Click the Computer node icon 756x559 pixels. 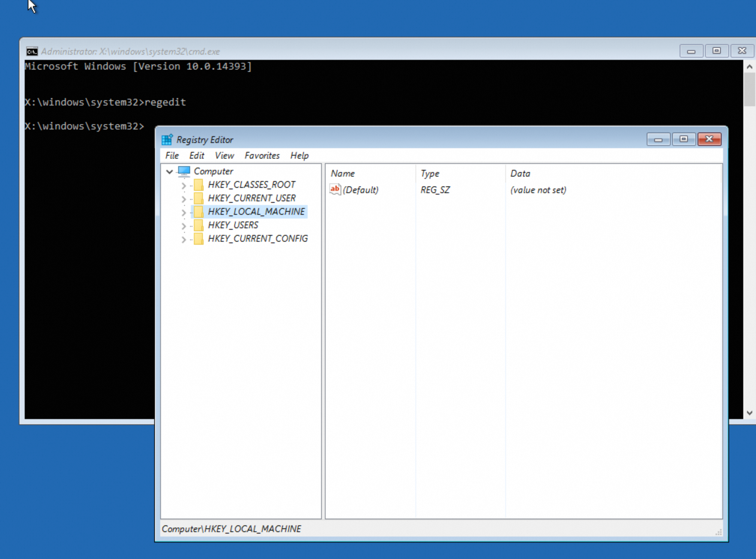coord(184,171)
